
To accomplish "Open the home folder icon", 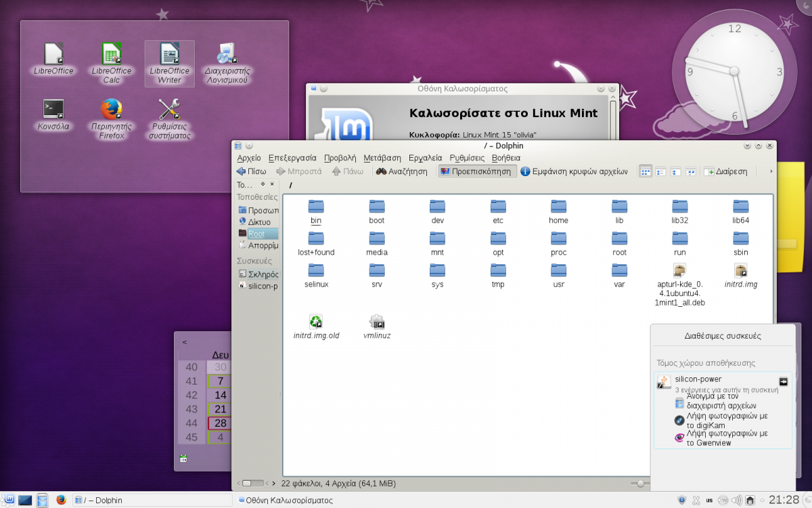I will (x=558, y=212).
